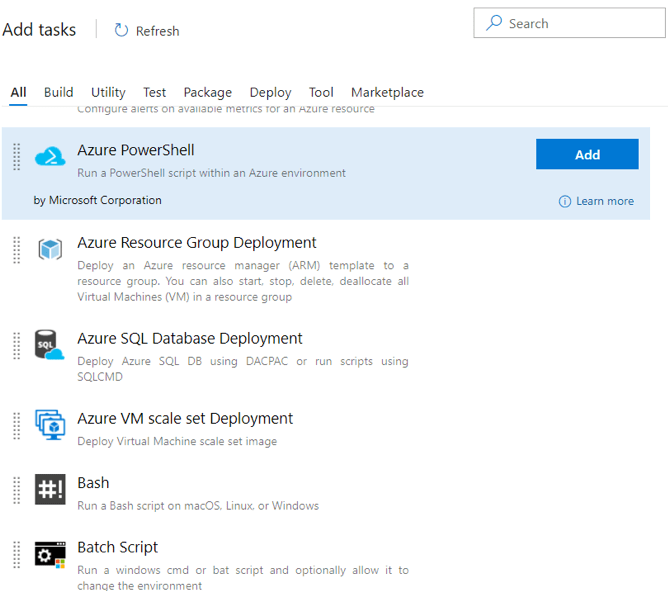
Task: Select the Test tab
Action: pyautogui.click(x=154, y=92)
